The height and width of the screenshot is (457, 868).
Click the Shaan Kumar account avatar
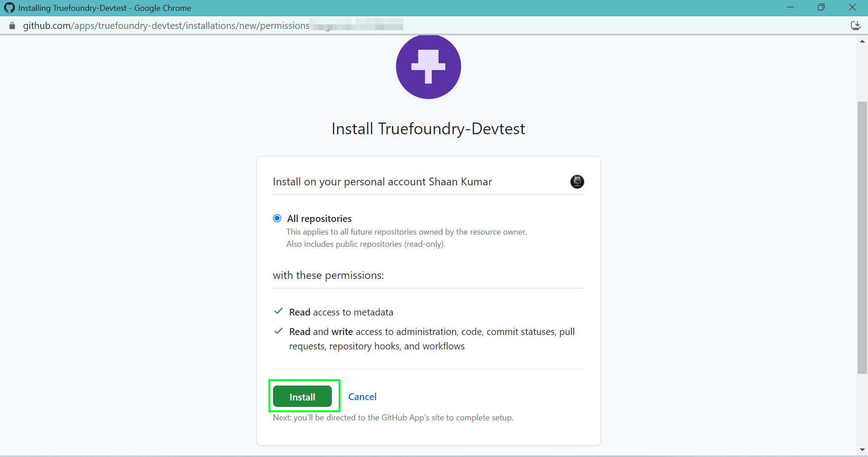(577, 182)
